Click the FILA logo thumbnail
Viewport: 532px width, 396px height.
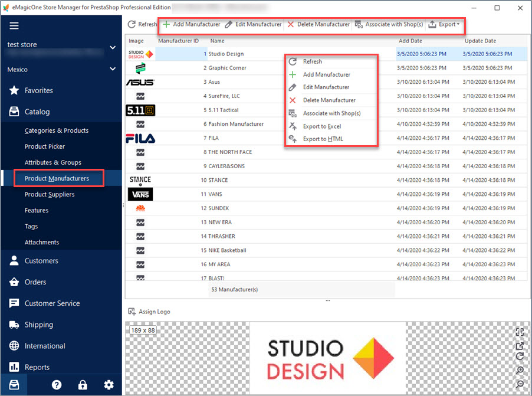pyautogui.click(x=140, y=138)
